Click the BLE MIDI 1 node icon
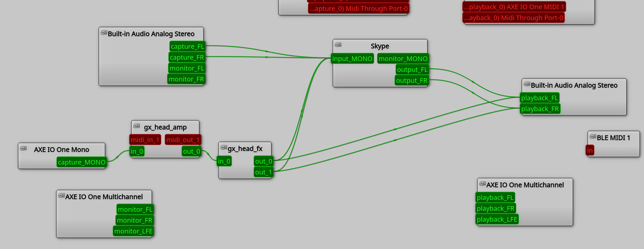This screenshot has height=249, width=644. (593, 137)
